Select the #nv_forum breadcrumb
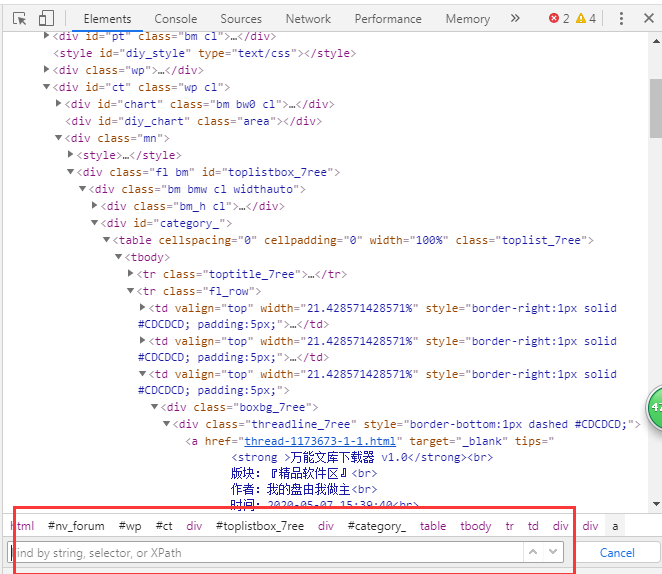Viewport: 662px width, 574px height. tap(76, 526)
